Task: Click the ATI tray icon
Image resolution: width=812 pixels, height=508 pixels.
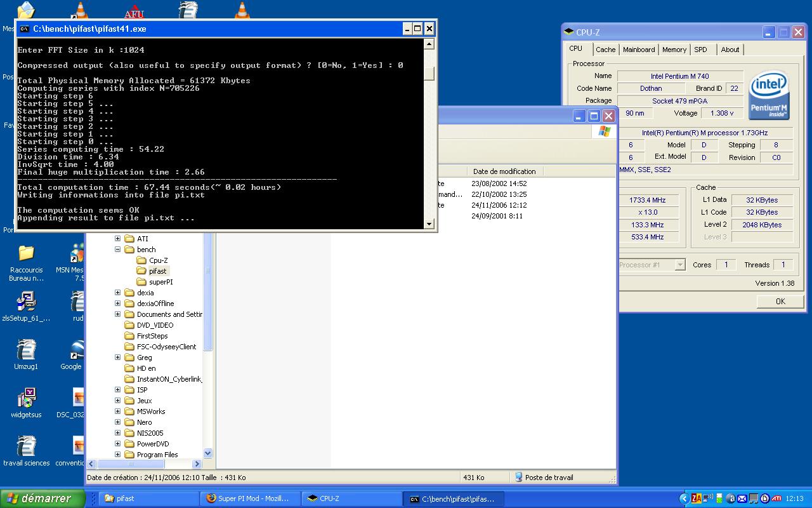Action: tap(776, 498)
